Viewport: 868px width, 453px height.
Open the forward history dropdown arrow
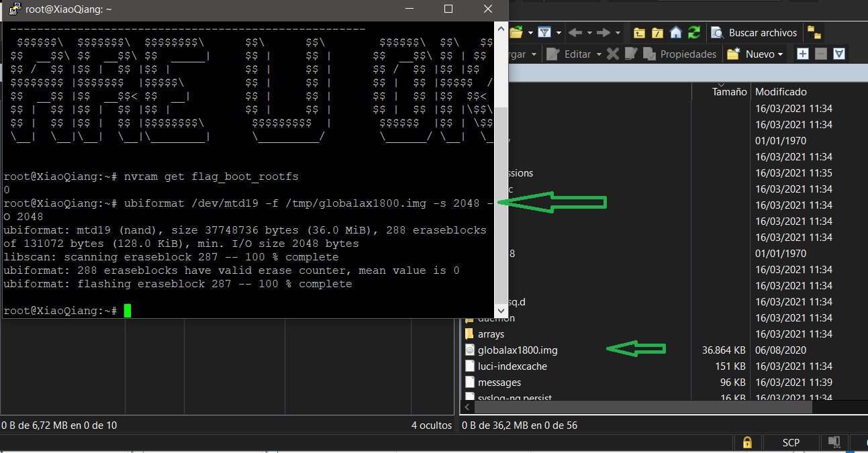point(617,32)
